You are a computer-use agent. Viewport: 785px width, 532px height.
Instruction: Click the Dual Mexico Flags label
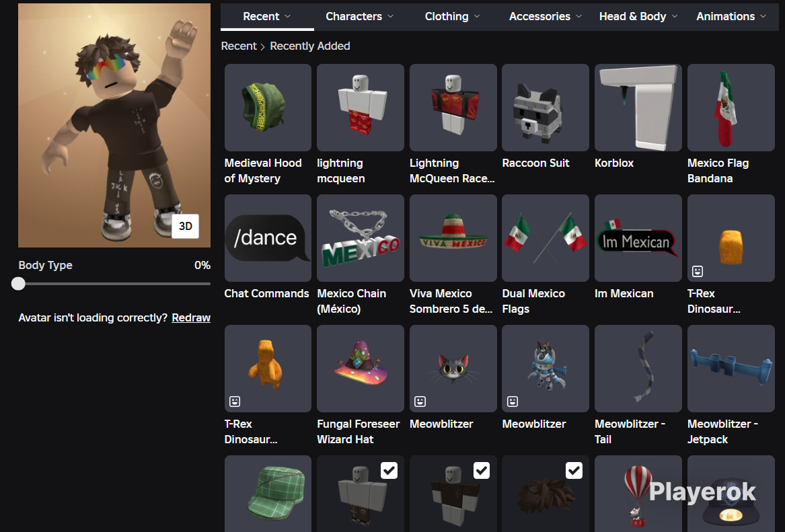click(x=533, y=301)
